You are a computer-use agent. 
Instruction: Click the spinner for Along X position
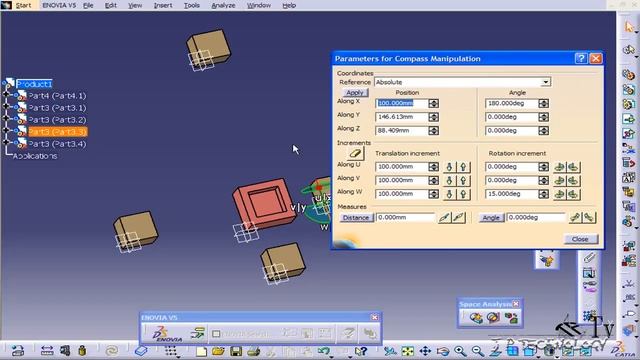433,103
